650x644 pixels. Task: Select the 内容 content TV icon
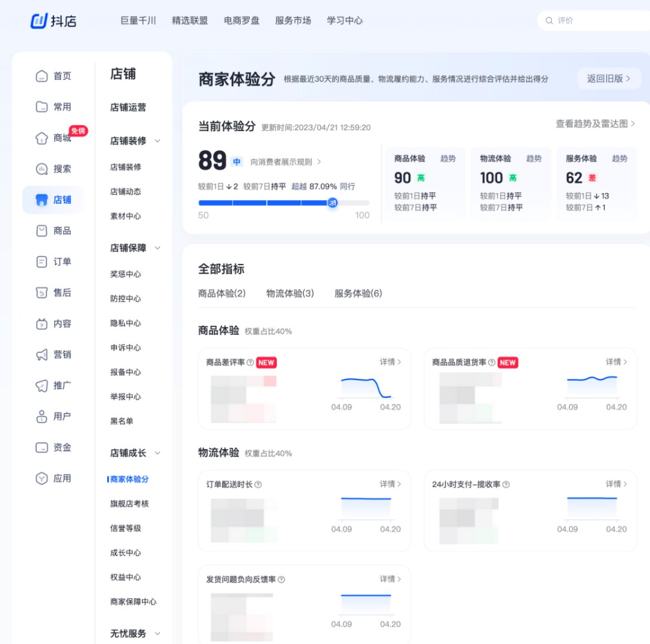pyautogui.click(x=41, y=324)
